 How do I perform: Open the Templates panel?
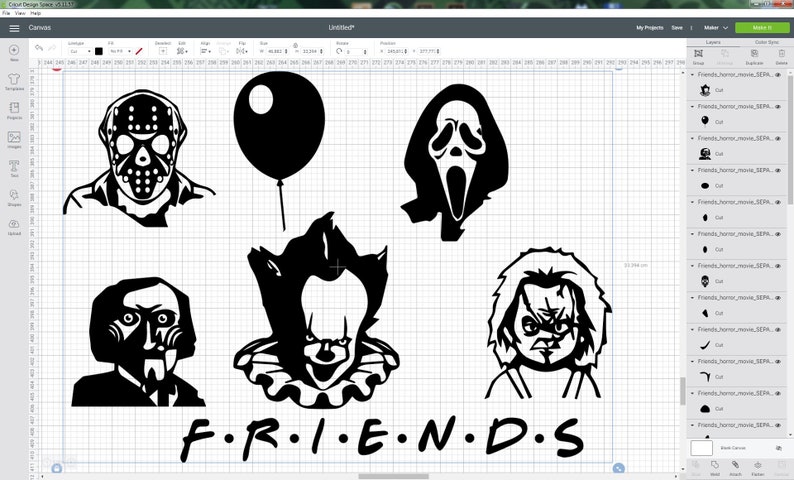[14, 79]
